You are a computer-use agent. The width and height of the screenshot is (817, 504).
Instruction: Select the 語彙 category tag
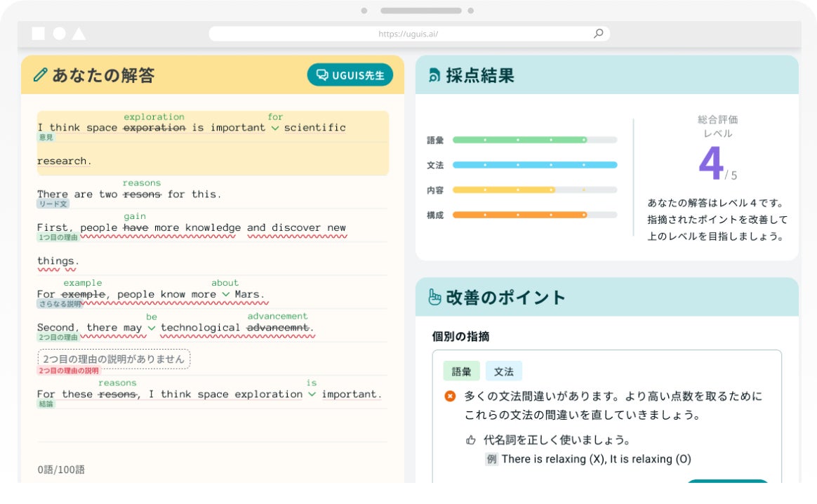click(x=461, y=371)
